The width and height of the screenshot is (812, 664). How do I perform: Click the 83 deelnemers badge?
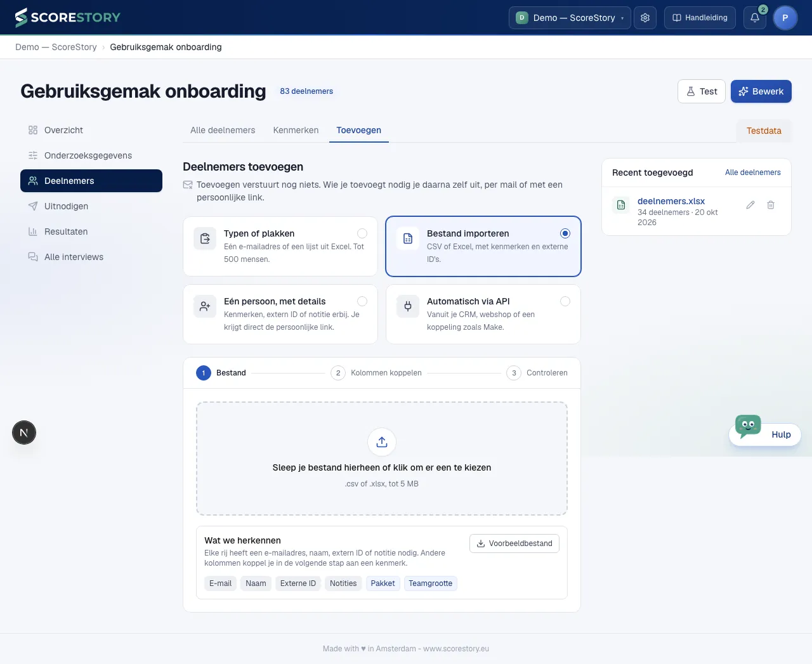(306, 91)
